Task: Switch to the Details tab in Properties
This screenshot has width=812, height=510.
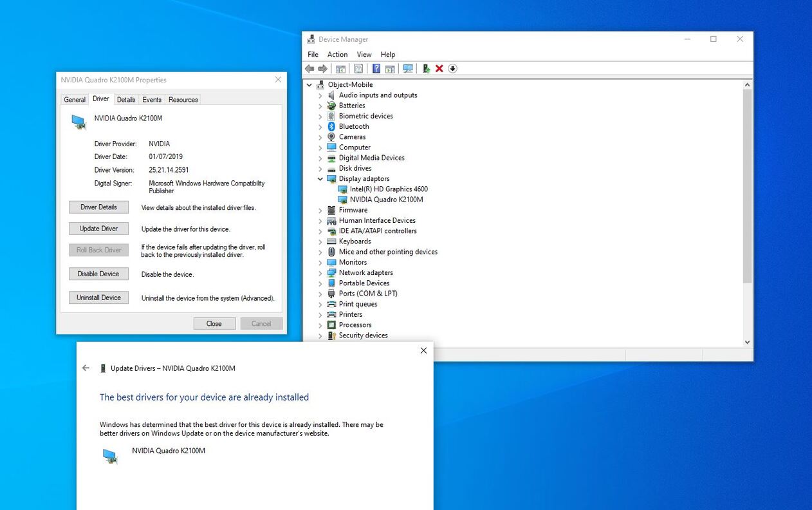Action: click(x=126, y=100)
